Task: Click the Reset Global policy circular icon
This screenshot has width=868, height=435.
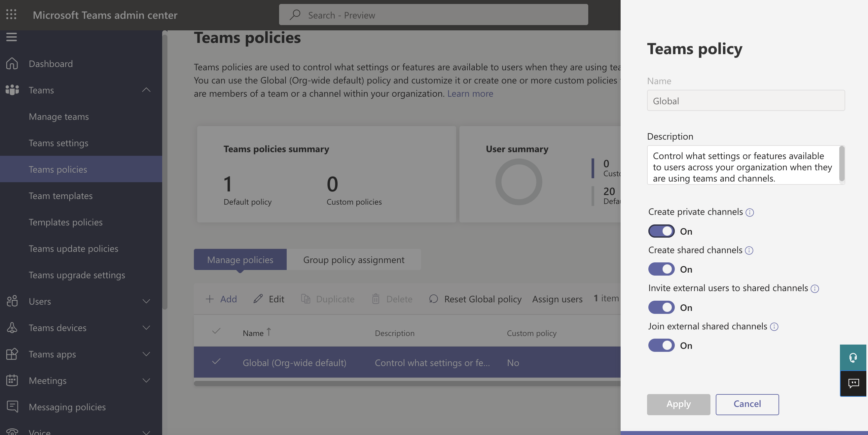Action: [x=434, y=299]
